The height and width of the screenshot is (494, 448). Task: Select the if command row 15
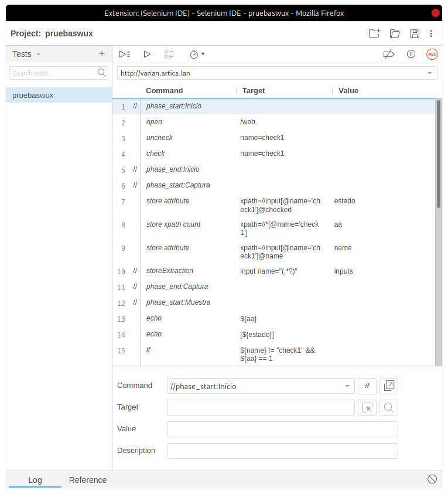coord(273,354)
